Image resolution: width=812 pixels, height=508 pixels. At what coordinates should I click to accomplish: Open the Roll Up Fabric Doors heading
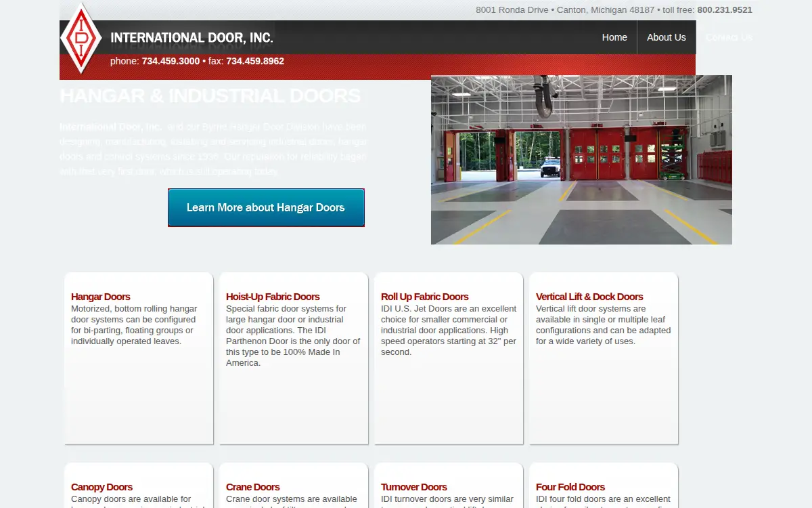[x=424, y=297]
